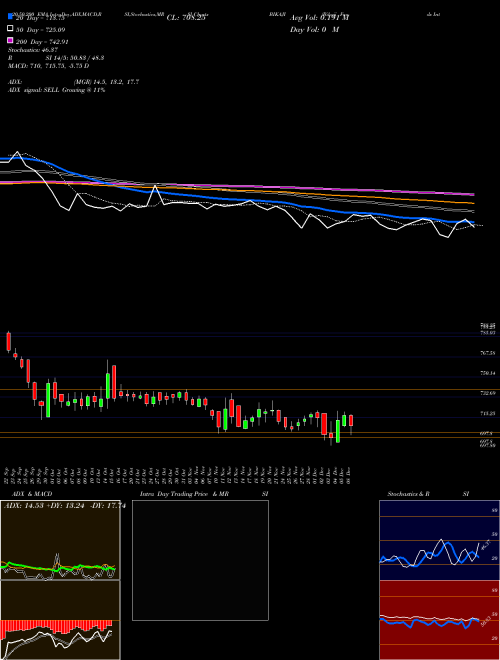Image resolution: width=500 pixels, height=660 pixels.
Task: Click the 732.69 price axis label
Action: pyautogui.click(x=488, y=393)
